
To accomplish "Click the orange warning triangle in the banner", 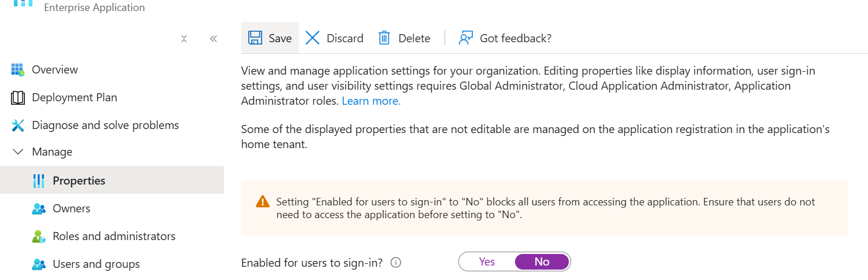I will pos(263,201).
